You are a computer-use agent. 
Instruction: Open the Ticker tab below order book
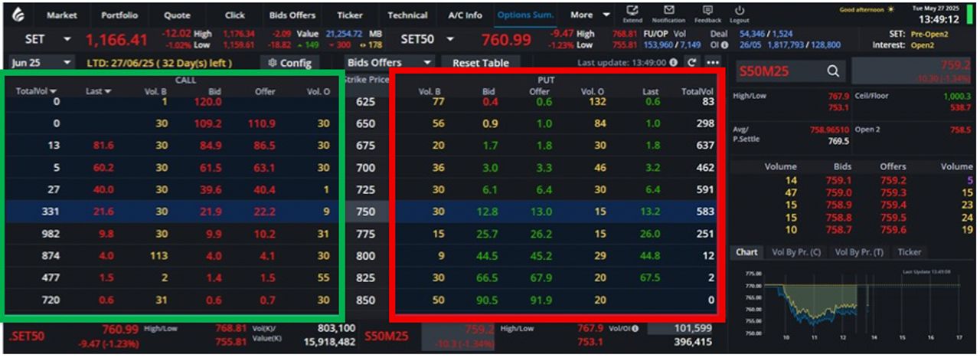(x=910, y=251)
